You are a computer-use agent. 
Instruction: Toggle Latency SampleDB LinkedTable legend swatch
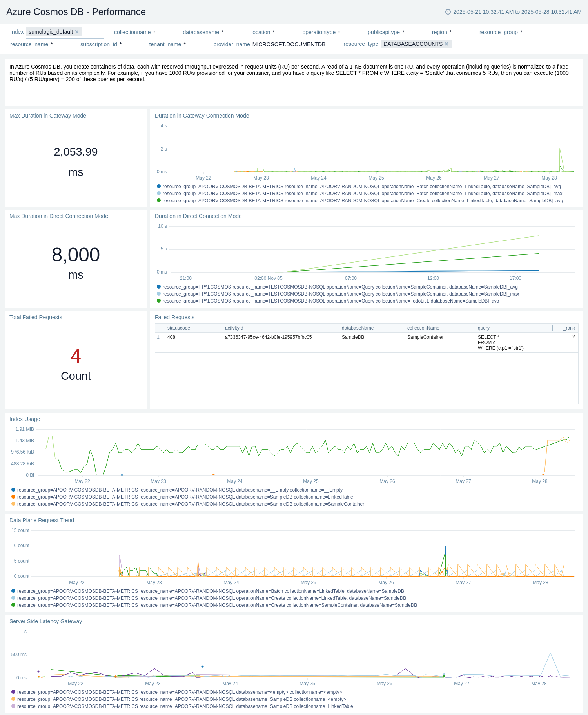click(x=13, y=706)
